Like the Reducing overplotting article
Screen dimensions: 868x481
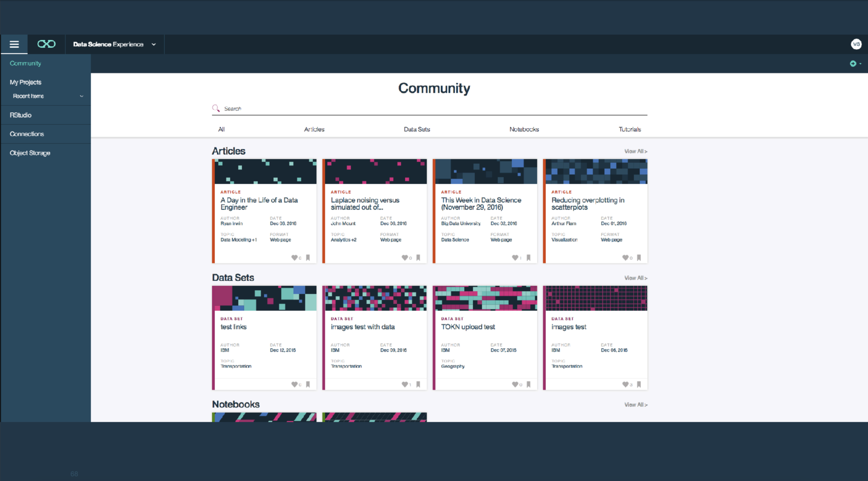click(625, 258)
